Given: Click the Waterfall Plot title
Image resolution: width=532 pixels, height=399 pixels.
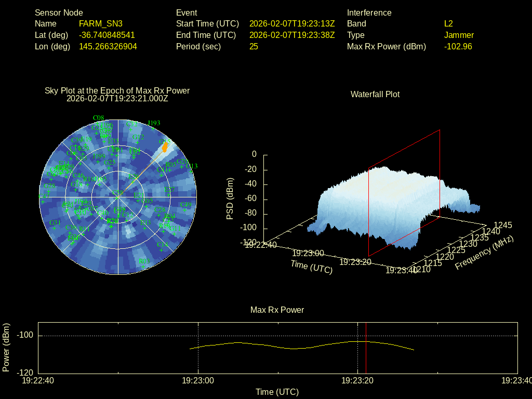Looking at the screenshot, I should click(375, 94).
